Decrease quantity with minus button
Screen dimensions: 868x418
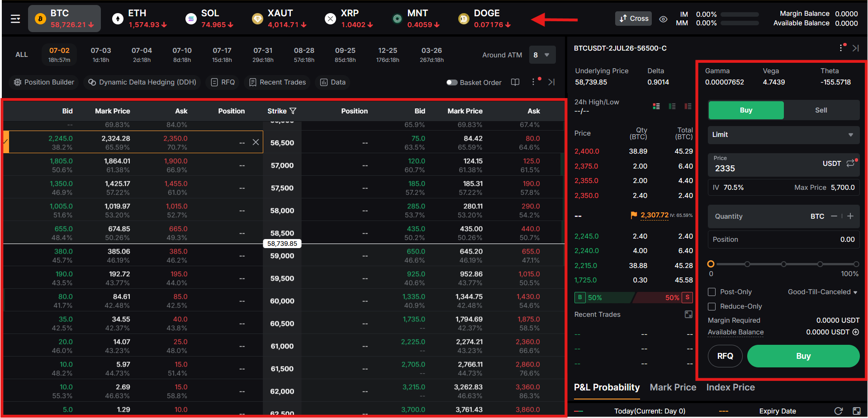click(x=834, y=216)
